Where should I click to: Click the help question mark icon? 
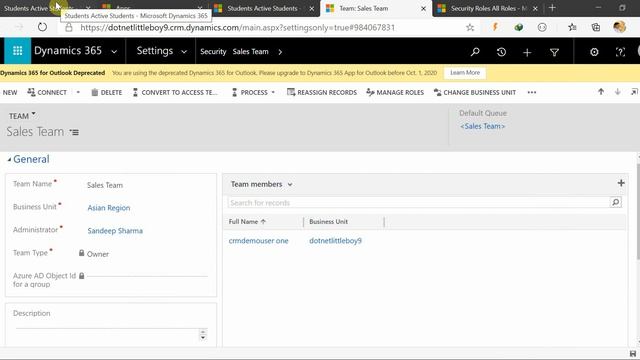click(620, 52)
